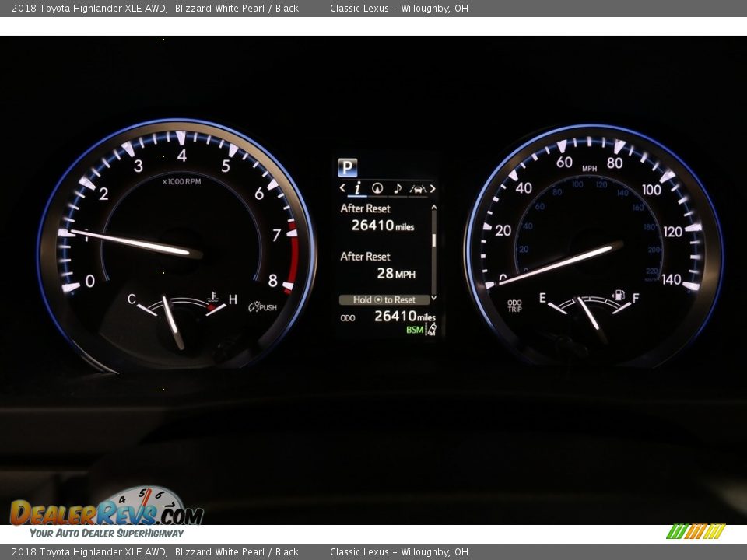Click the scroll-up arrow beside After Reset

[433, 207]
